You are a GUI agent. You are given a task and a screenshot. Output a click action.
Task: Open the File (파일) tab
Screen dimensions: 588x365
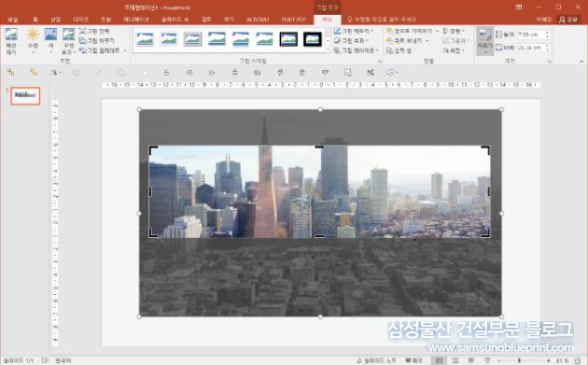[13, 20]
